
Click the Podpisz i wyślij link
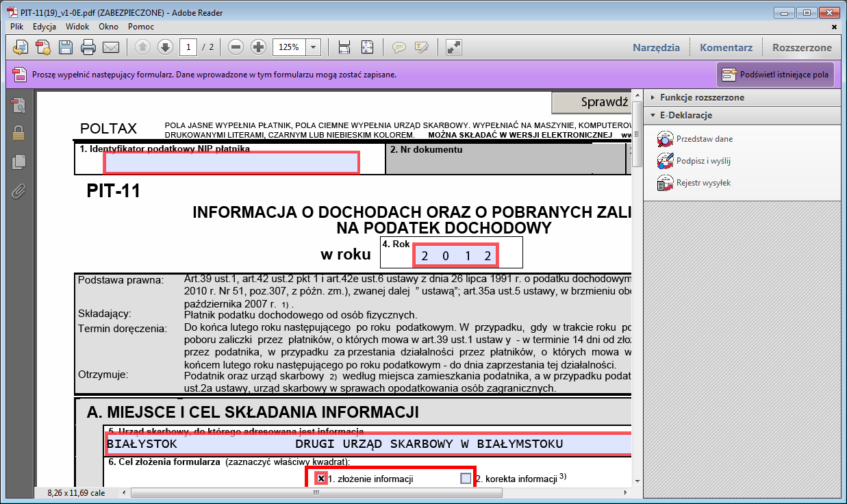(703, 161)
